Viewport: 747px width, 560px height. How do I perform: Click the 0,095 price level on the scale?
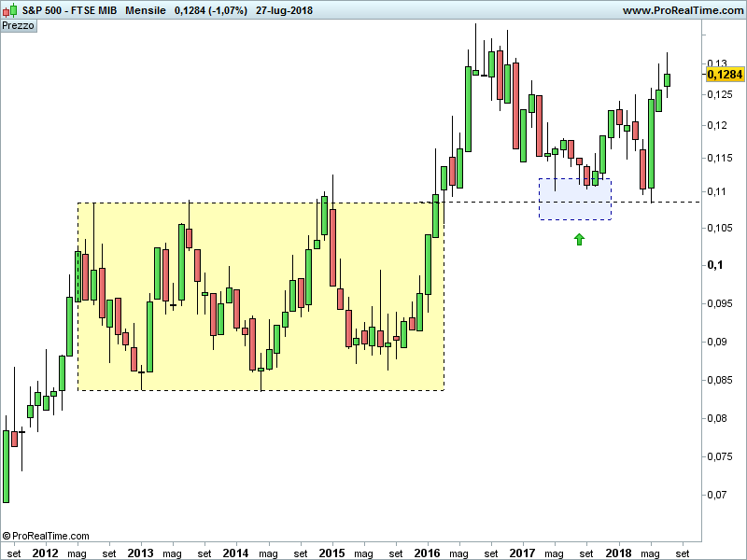[x=720, y=303]
